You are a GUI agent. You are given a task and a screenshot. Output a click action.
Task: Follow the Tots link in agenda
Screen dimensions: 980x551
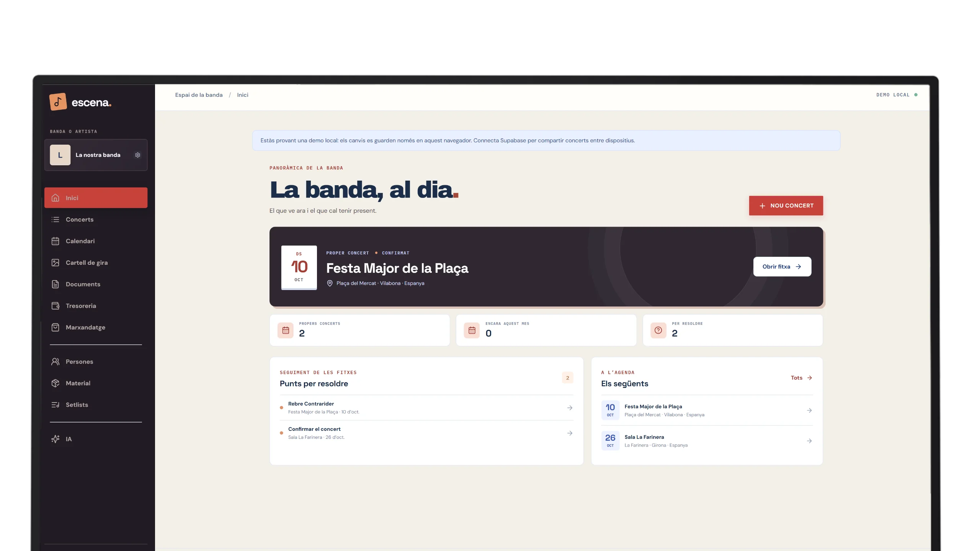click(x=802, y=378)
